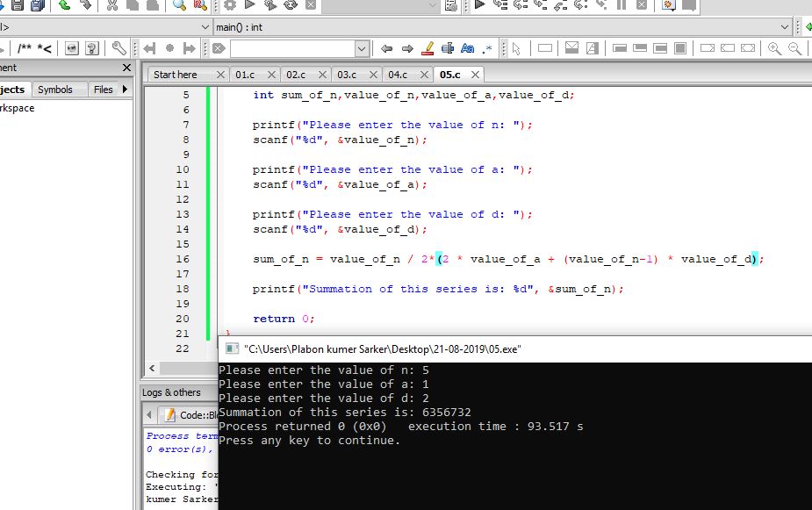Click the Cut scissors icon

pos(111,5)
